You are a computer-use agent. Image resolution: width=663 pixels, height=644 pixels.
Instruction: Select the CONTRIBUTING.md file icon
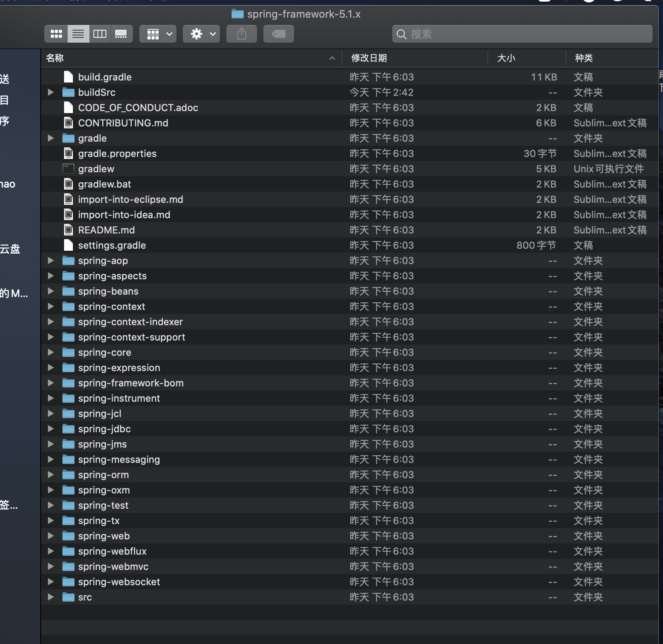[68, 123]
